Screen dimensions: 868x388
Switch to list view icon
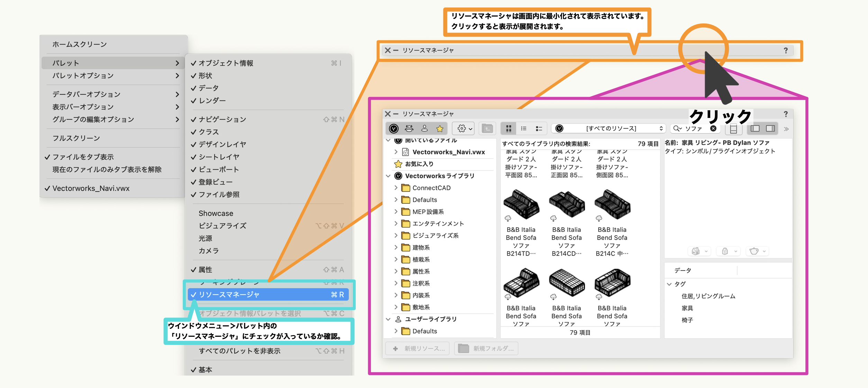(x=524, y=129)
